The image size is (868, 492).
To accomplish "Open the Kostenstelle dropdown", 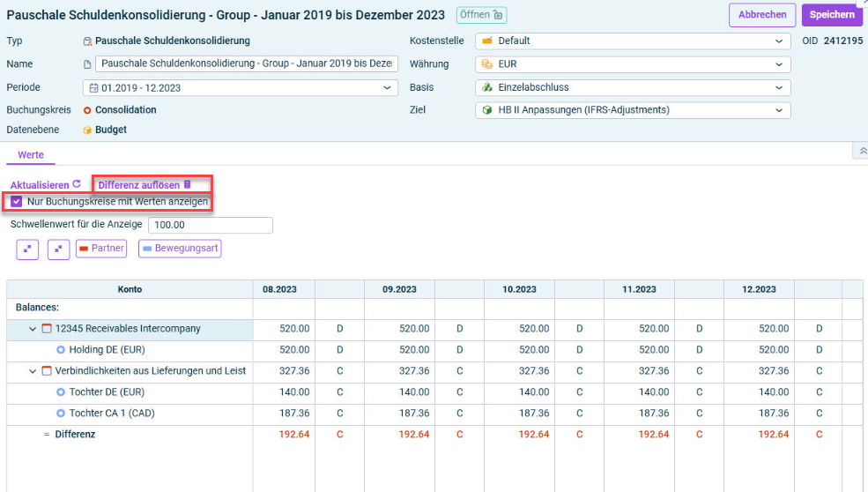I will (632, 41).
